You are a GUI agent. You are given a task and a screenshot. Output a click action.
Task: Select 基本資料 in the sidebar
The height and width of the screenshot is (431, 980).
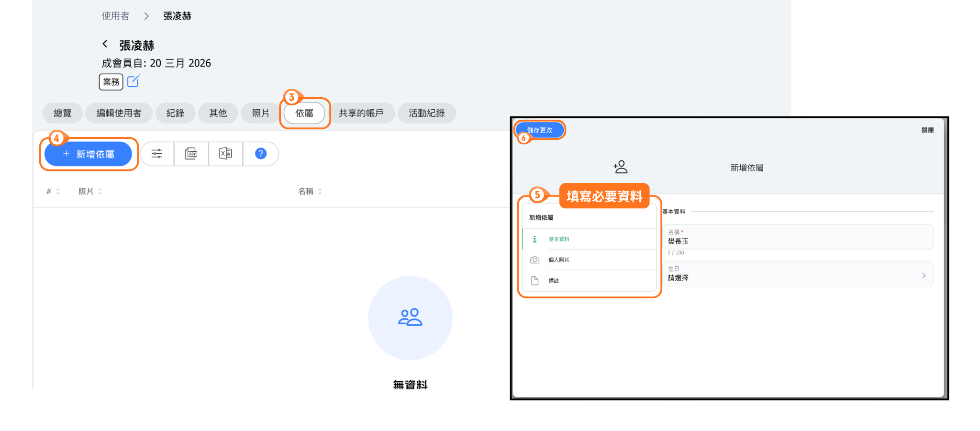pyautogui.click(x=558, y=239)
